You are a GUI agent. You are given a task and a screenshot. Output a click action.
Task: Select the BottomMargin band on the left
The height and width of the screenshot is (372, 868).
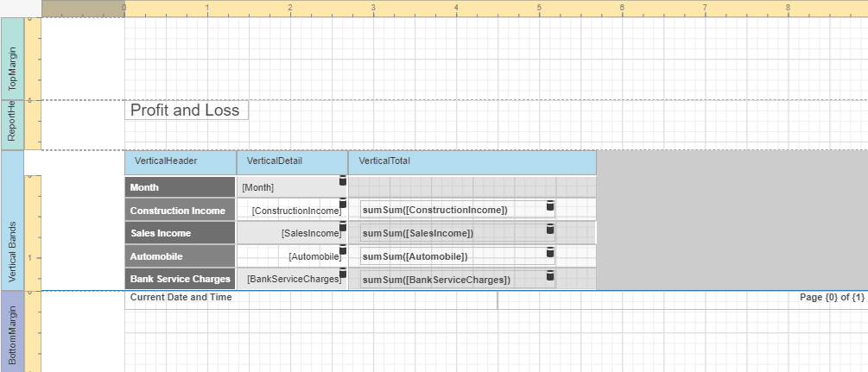(x=12, y=331)
